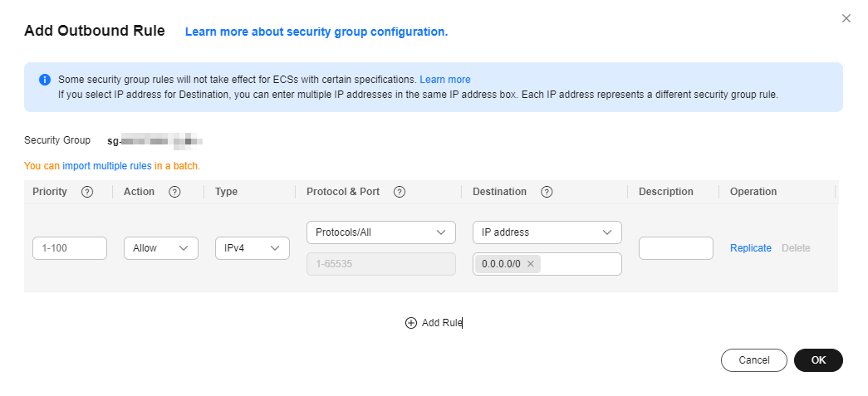
Task: Click the blue info icon in banner
Action: pyautogui.click(x=45, y=80)
